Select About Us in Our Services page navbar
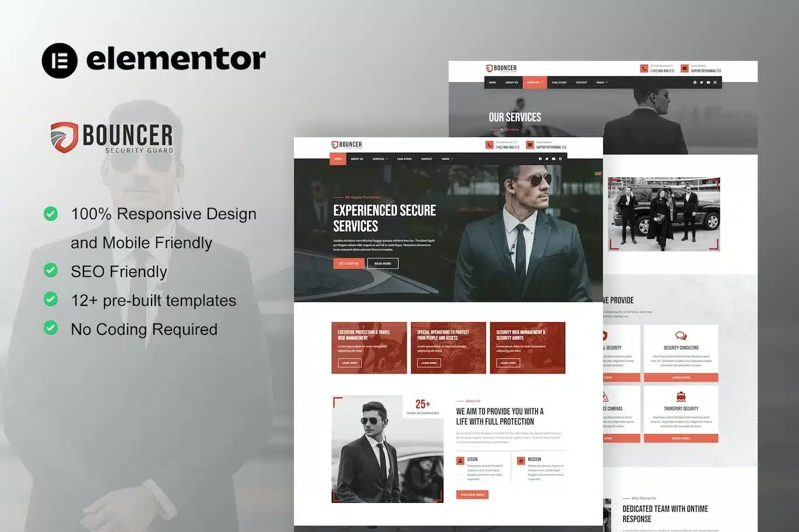 (x=511, y=82)
